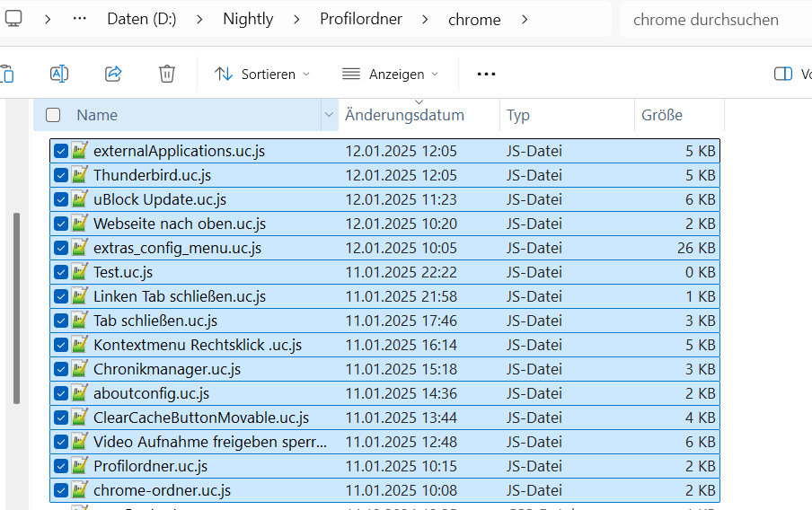Viewport: 812px width, 510px height.
Task: Click the Thunderbird.uc.js file icon
Action: click(x=80, y=175)
